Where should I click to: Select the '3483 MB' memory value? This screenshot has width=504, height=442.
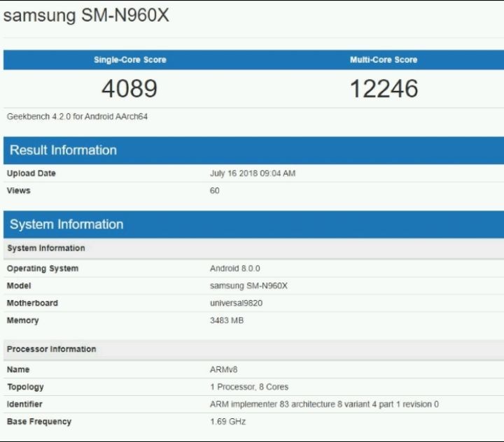(227, 320)
